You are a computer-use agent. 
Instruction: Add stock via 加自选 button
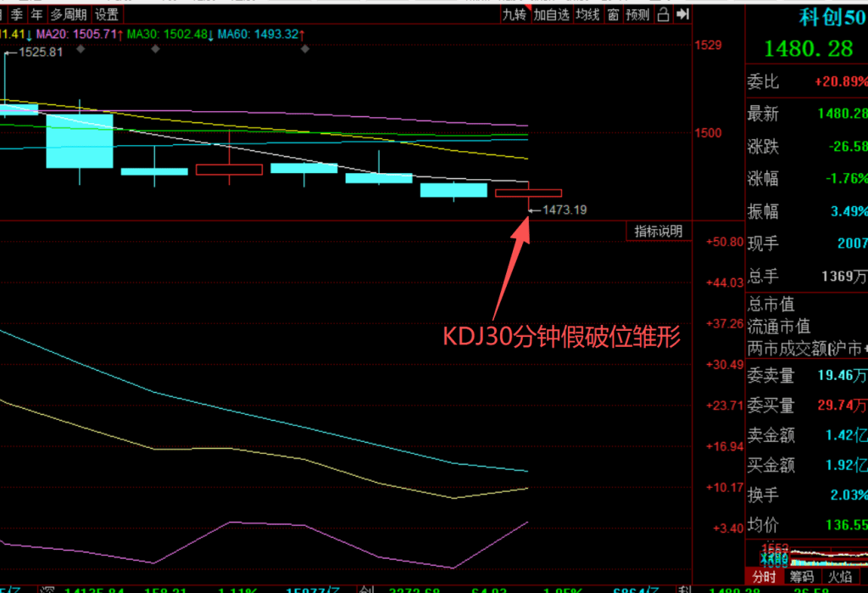tap(551, 14)
